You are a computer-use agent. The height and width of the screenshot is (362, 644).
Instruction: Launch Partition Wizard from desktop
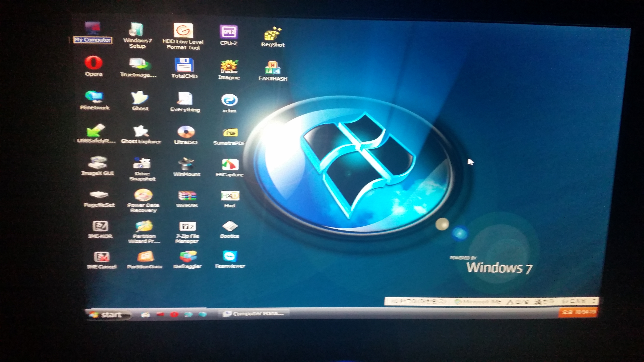tap(144, 227)
